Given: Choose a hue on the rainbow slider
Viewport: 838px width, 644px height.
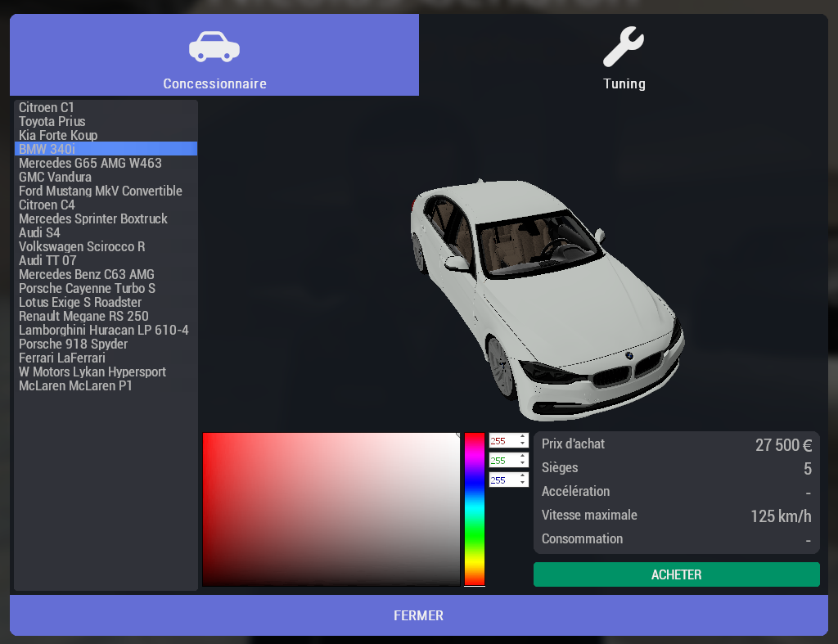Looking at the screenshot, I should pyautogui.click(x=474, y=509).
